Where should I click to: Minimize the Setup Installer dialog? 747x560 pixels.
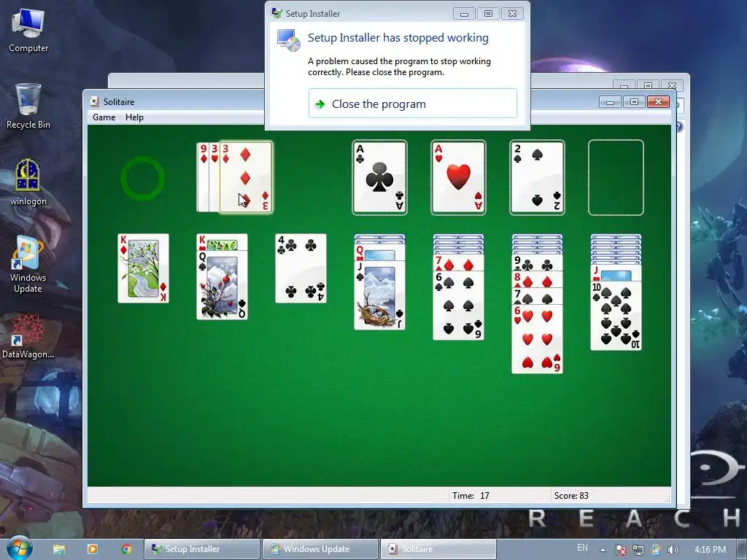(464, 14)
